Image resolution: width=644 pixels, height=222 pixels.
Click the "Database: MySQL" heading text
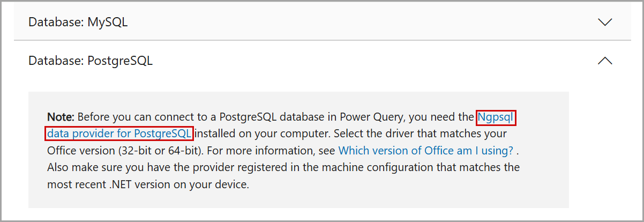78,23
